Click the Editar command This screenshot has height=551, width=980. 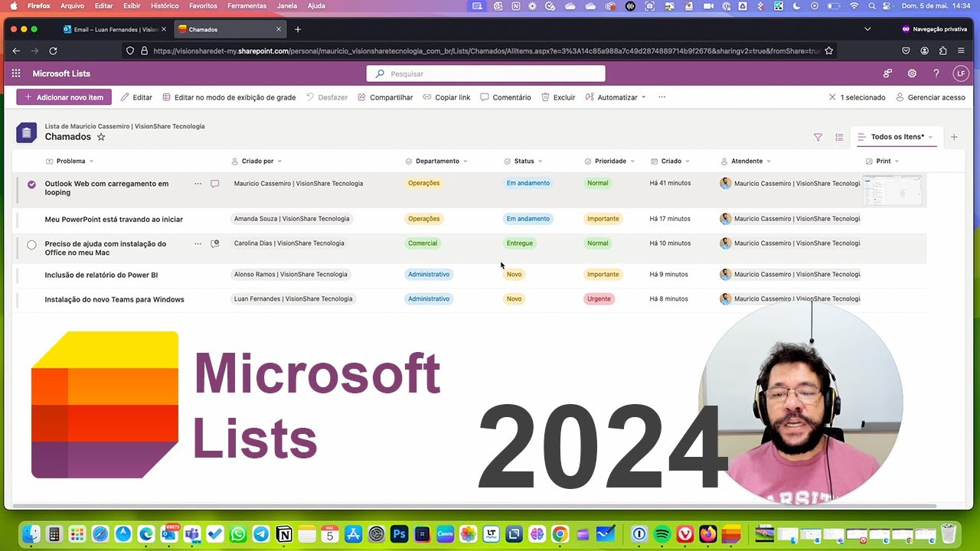coord(136,97)
